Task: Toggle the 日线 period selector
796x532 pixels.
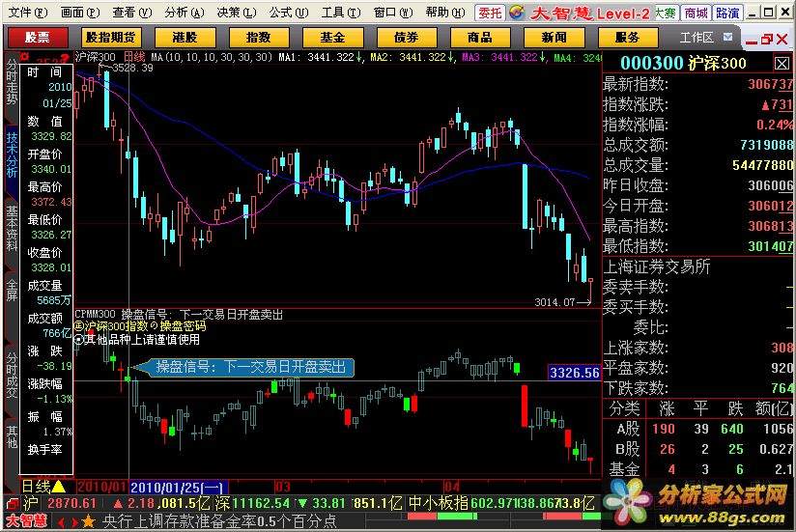Action: pyautogui.click(x=44, y=487)
